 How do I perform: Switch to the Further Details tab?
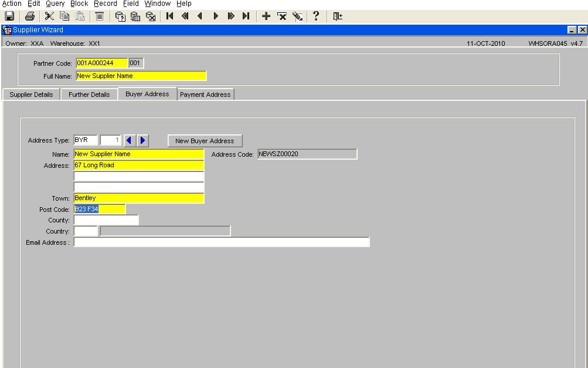89,94
